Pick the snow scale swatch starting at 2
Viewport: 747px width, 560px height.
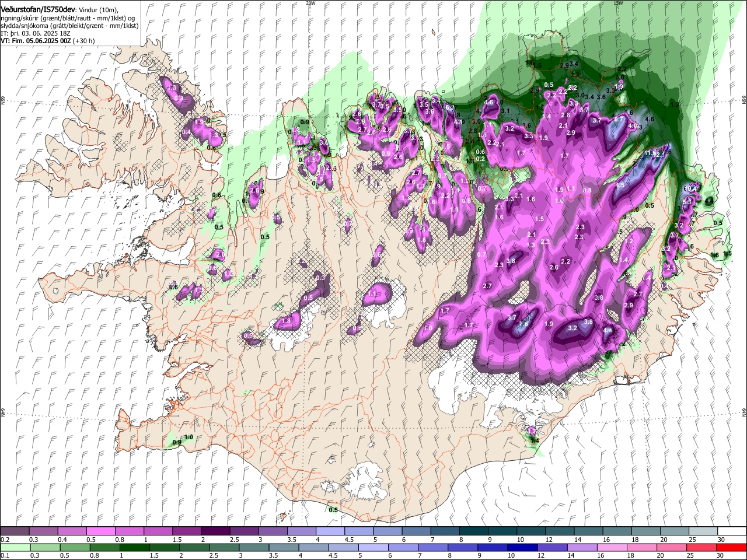click(x=215, y=531)
